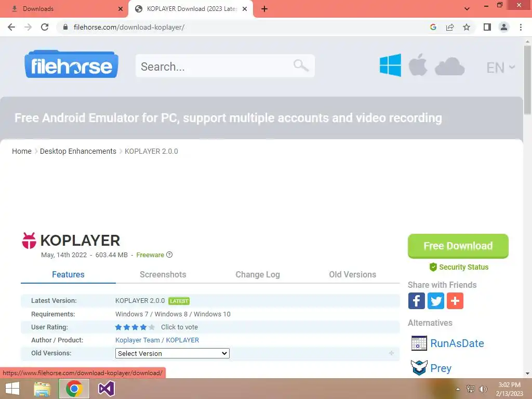Share on Facebook
Screen dimensions: 532x399
point(416,301)
